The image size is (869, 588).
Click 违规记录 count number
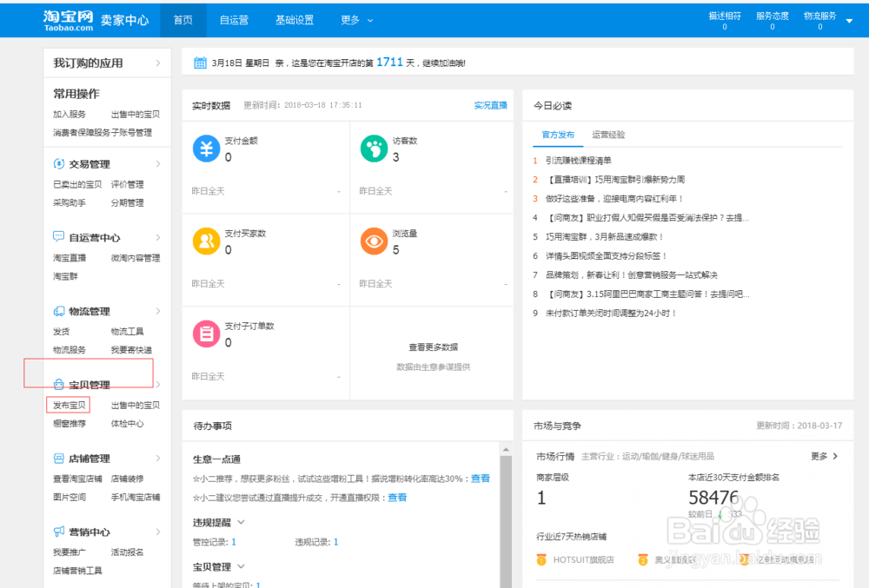pos(335,542)
